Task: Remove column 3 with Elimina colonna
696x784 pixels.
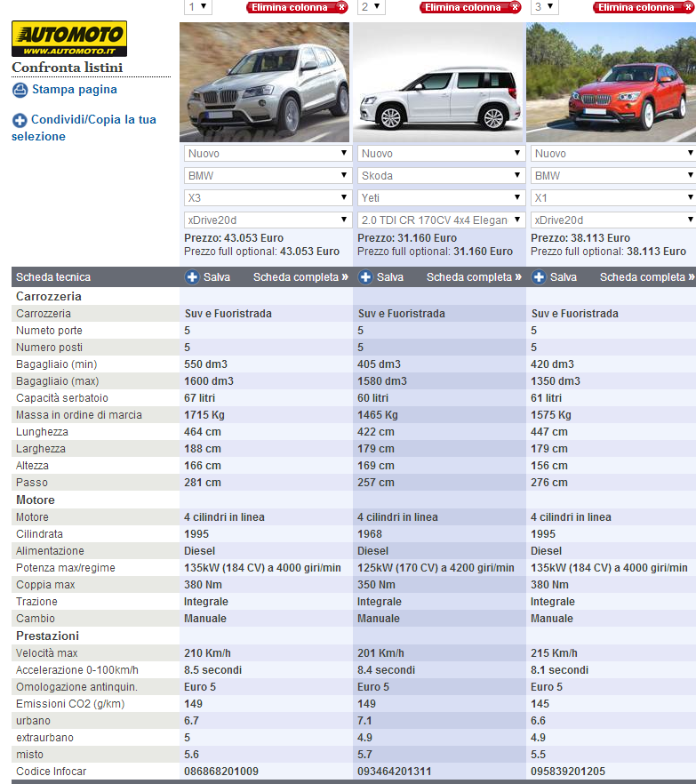Action: point(644,7)
